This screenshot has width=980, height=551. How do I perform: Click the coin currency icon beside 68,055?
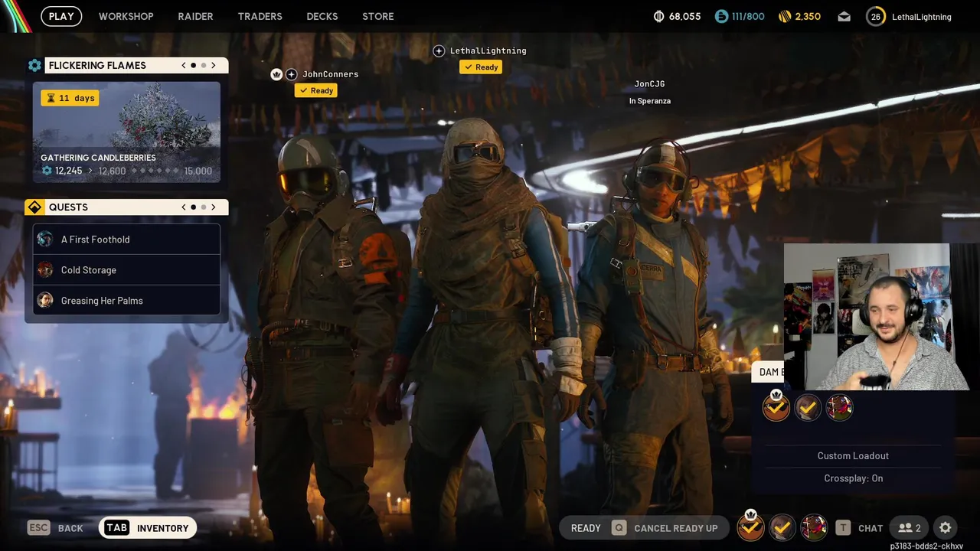(658, 16)
